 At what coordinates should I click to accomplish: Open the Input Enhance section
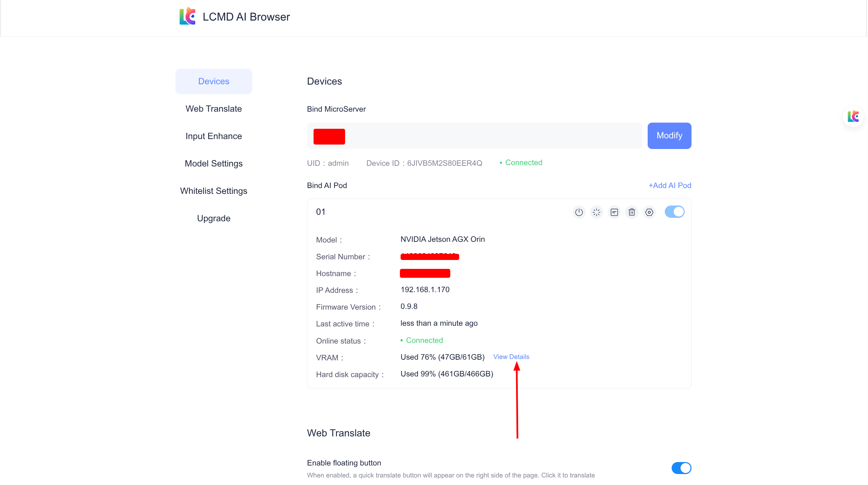(213, 136)
